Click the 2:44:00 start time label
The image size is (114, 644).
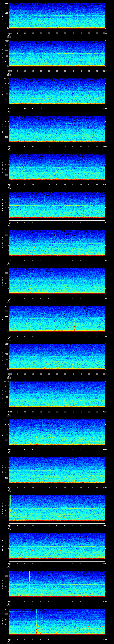point(9,601)
